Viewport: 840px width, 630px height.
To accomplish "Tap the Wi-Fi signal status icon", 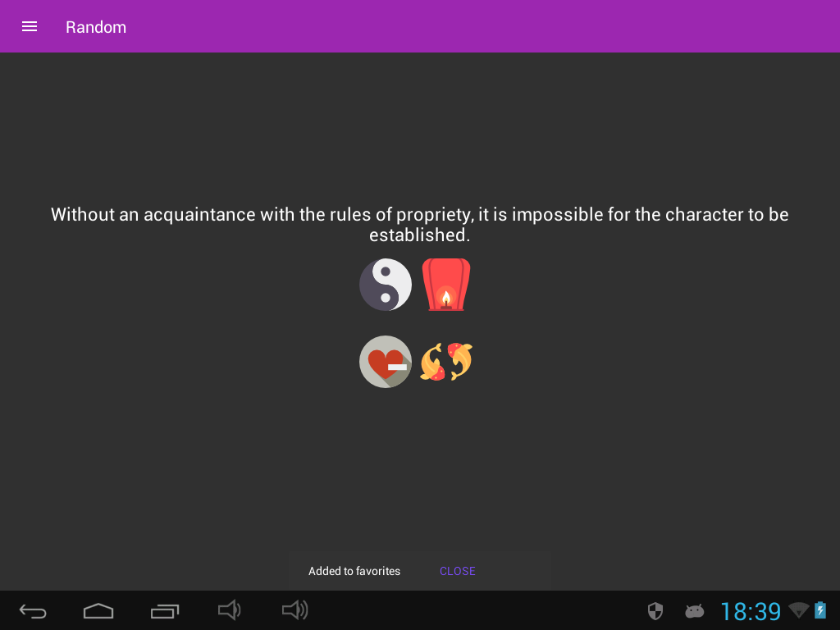I will (x=799, y=610).
